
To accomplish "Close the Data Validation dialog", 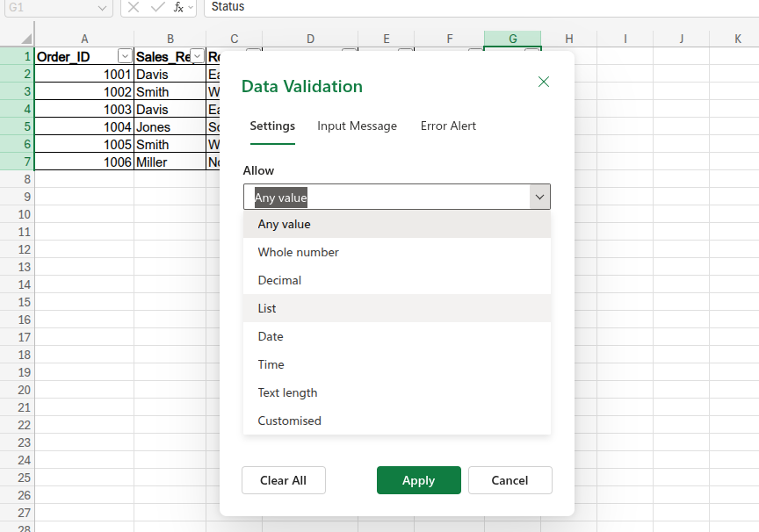I will coord(543,82).
